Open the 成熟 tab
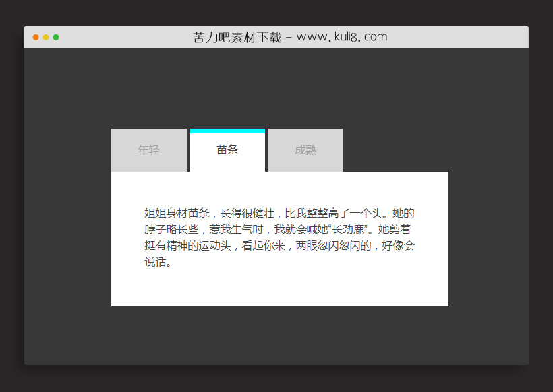Viewport: 553px width, 392px height. point(305,150)
